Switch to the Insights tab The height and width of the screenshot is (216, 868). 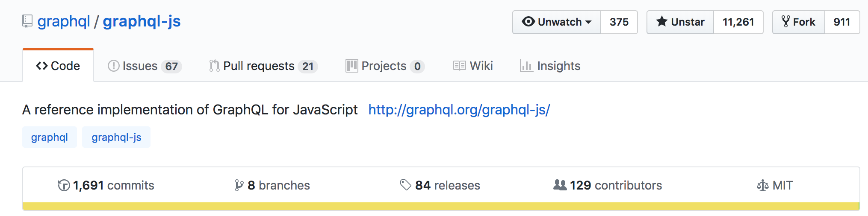(550, 66)
